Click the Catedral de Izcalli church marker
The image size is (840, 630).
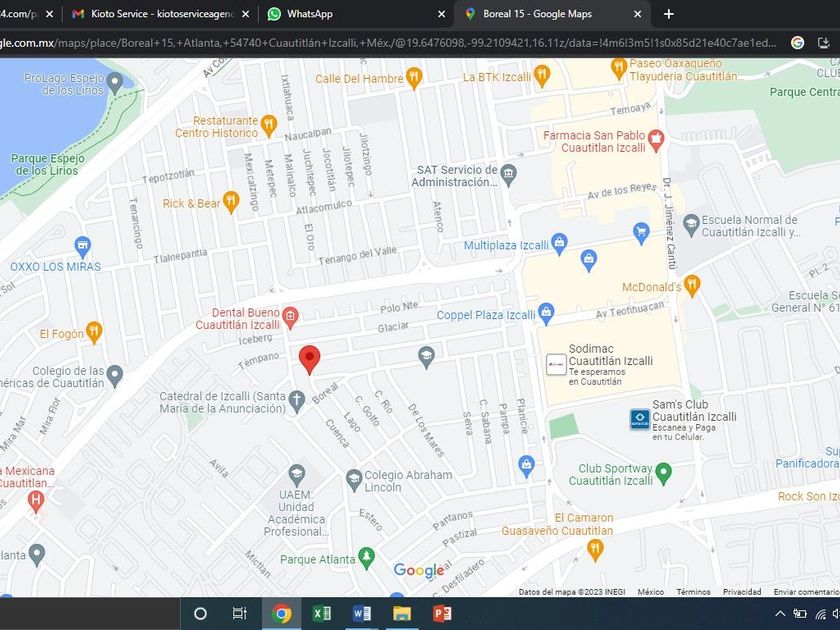(296, 400)
